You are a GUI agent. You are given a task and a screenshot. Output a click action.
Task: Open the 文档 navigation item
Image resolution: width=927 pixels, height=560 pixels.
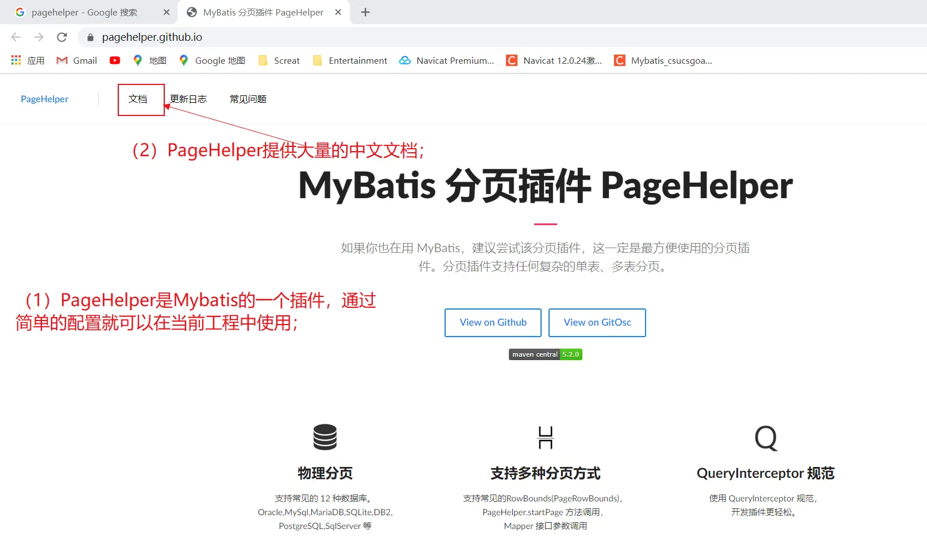click(138, 99)
